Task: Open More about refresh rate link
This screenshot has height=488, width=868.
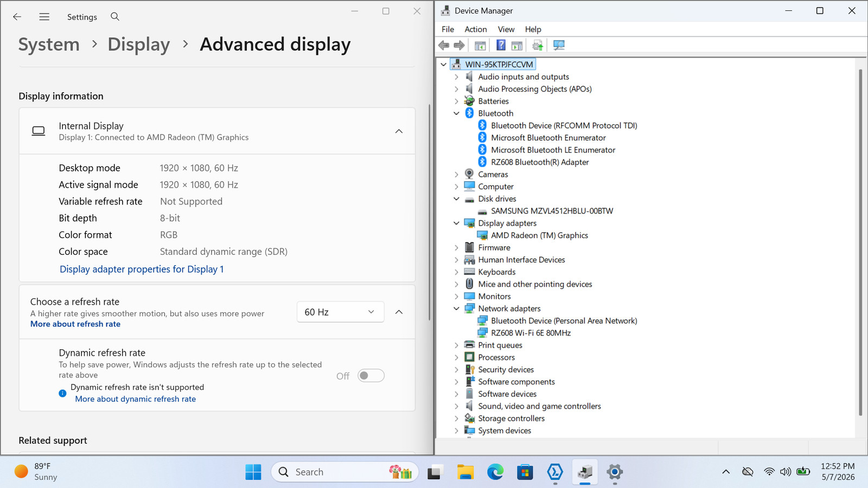Action: pos(75,324)
